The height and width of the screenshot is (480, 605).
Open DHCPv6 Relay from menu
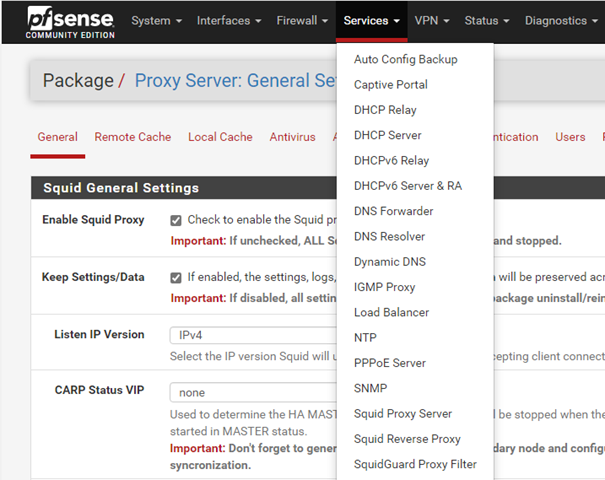(391, 161)
